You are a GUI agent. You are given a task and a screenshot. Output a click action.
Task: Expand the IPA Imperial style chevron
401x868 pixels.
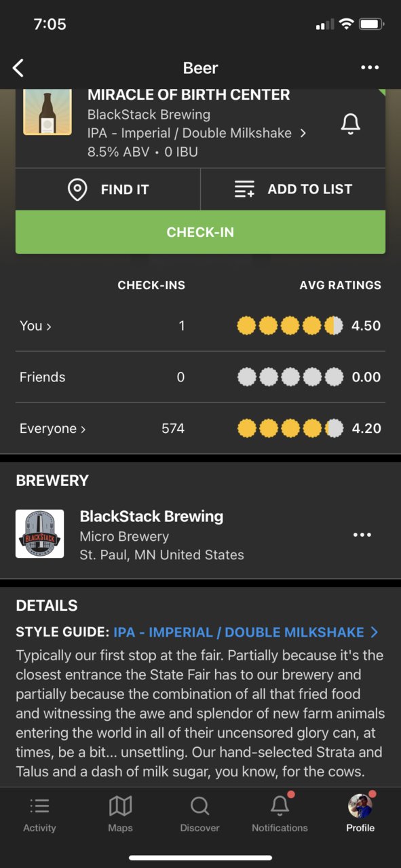tap(303, 133)
